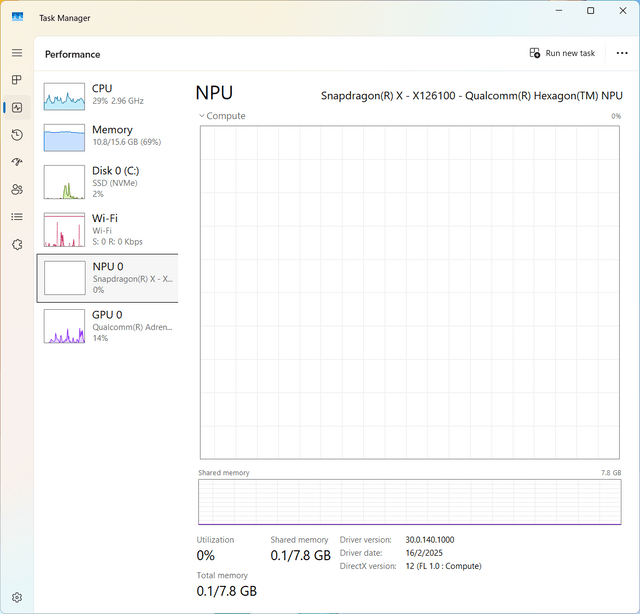Click the Shared memory usage graph
The image size is (640, 614).
coord(410,502)
